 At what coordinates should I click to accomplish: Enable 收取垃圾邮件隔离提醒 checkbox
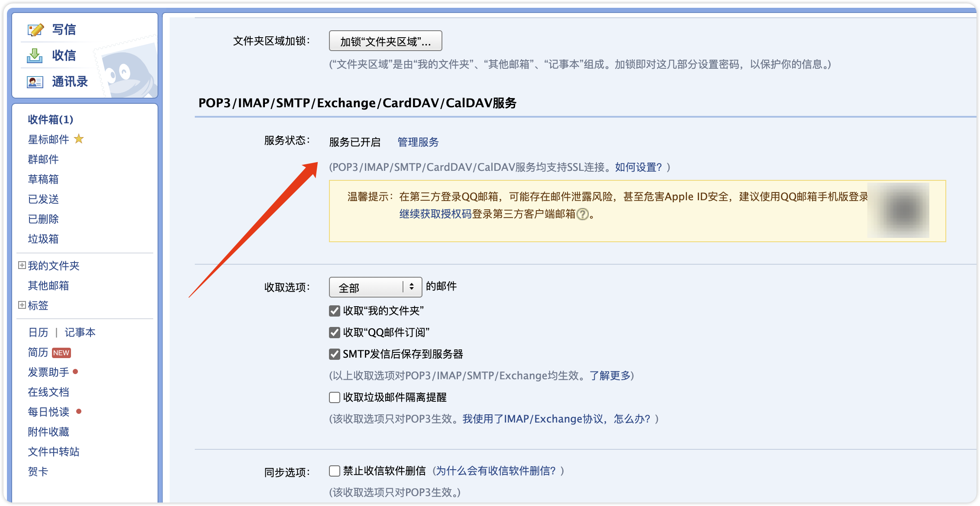tap(335, 397)
